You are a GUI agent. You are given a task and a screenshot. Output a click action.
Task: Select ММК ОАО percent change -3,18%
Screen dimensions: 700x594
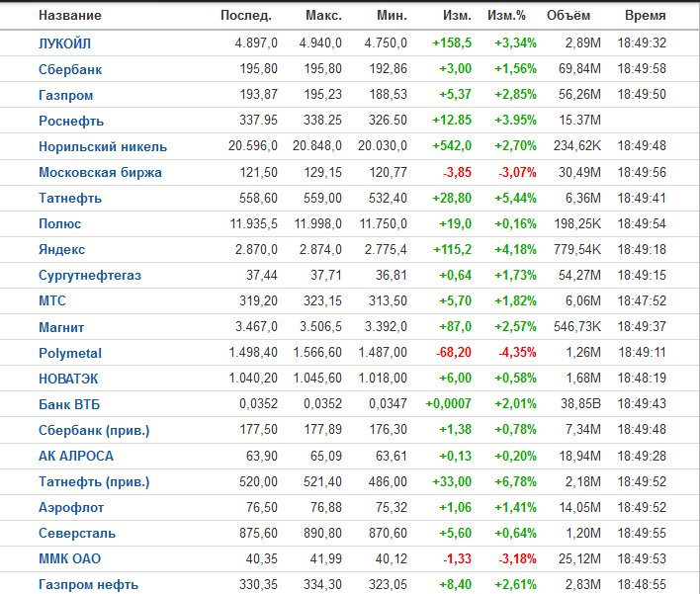(517, 558)
